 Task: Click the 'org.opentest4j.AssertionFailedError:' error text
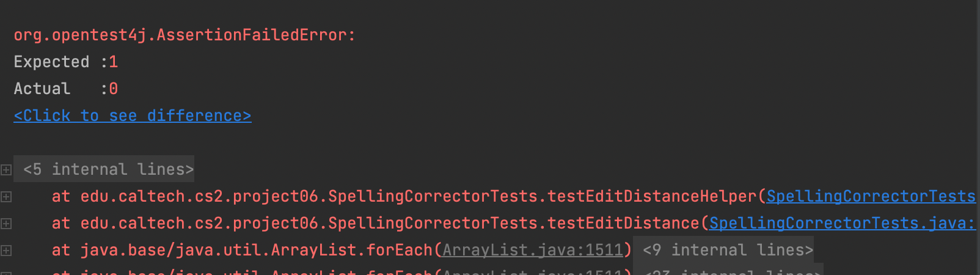tap(185, 35)
